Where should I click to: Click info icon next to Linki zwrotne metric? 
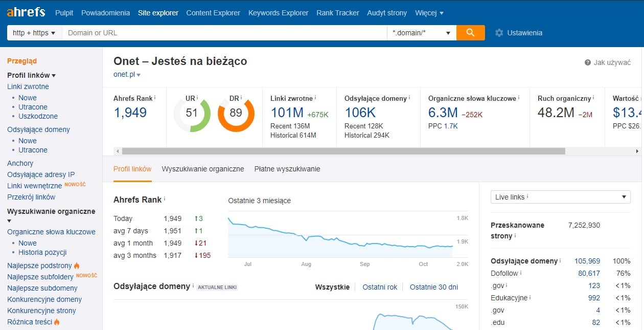tap(315, 97)
